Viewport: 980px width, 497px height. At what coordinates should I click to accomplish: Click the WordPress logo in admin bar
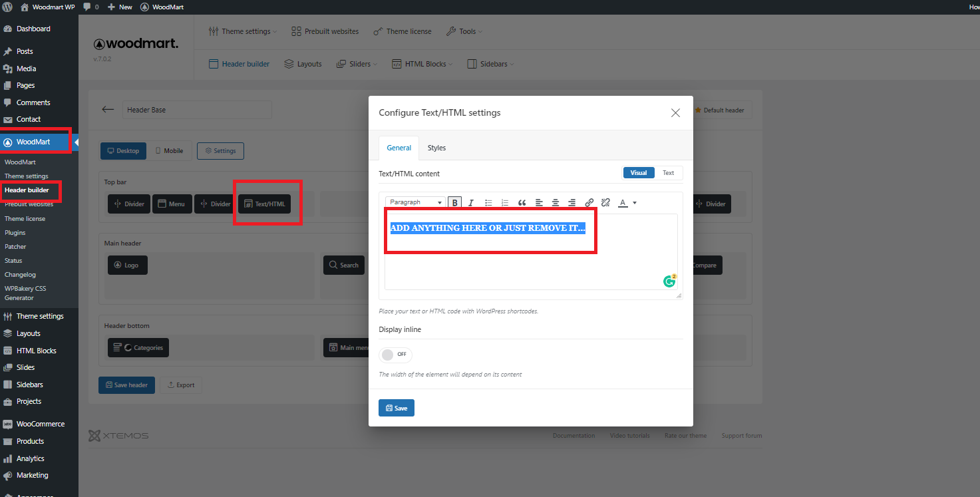(x=7, y=7)
